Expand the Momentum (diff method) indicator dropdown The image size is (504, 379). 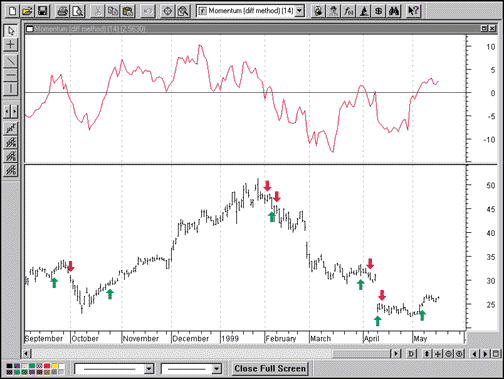(299, 11)
